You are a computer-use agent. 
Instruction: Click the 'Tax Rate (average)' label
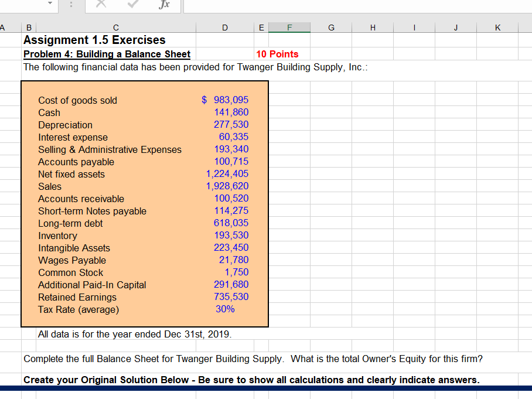[x=79, y=310]
